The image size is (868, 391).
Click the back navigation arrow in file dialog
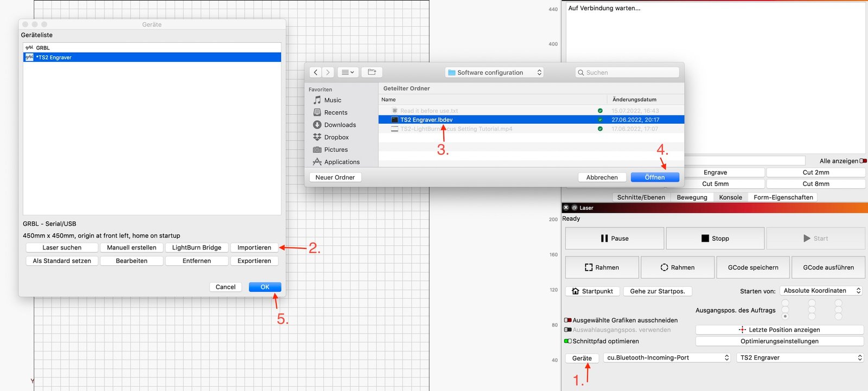click(x=316, y=72)
